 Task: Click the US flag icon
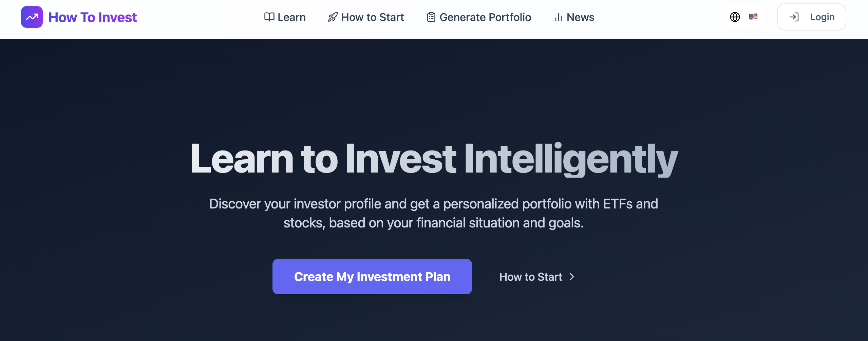753,17
